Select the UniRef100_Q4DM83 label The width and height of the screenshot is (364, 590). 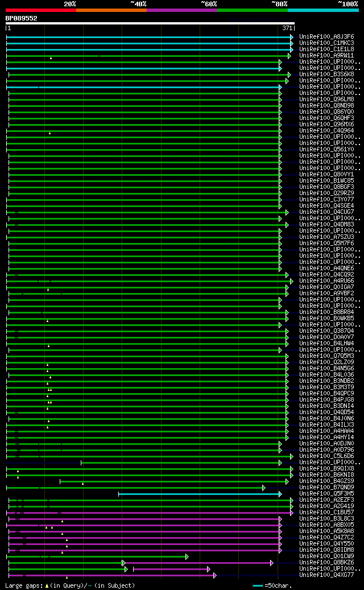coord(326,225)
